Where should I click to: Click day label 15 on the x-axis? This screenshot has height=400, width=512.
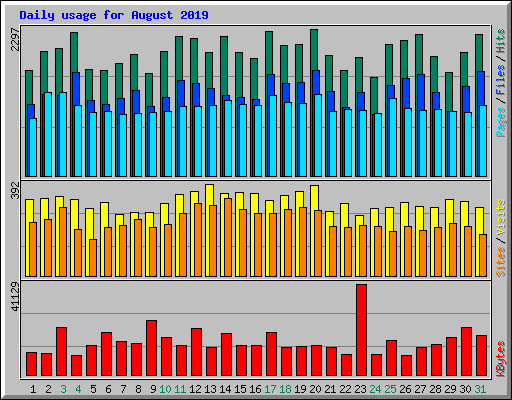[x=240, y=389]
